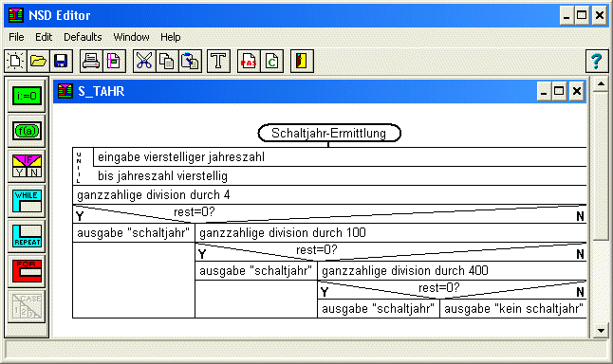This screenshot has width=613, height=364.
Task: Click the scroll down arrow
Action: (601, 331)
